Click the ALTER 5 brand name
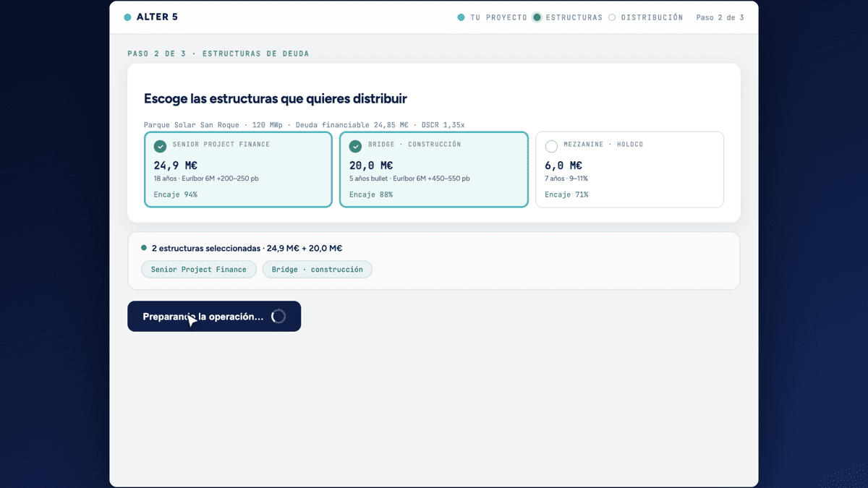This screenshot has height=488, width=868. (157, 17)
